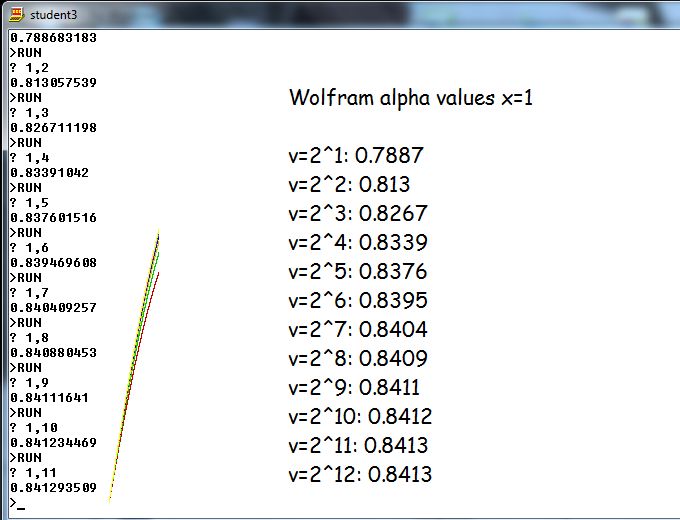Select the input line '? 1,10'
Screen dimensions: 680x520
33,428
